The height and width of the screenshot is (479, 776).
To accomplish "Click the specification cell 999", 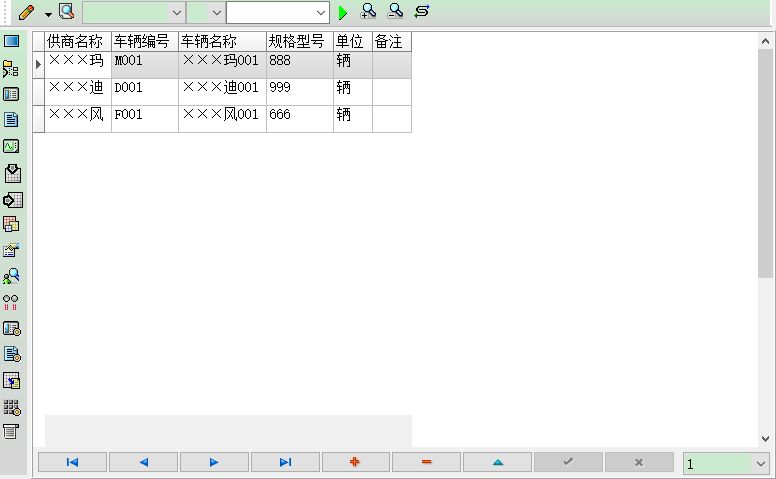I will pos(300,92).
